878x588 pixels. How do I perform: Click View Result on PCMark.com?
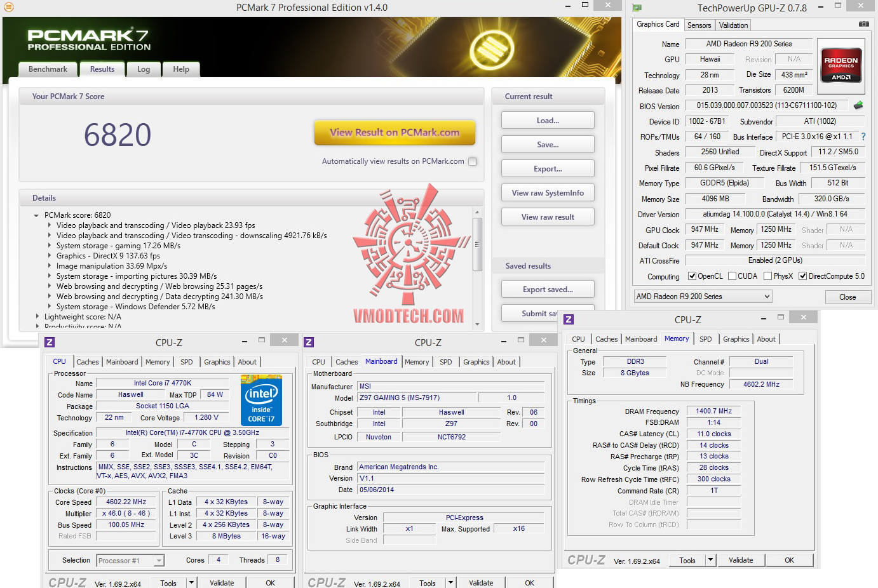395,132
